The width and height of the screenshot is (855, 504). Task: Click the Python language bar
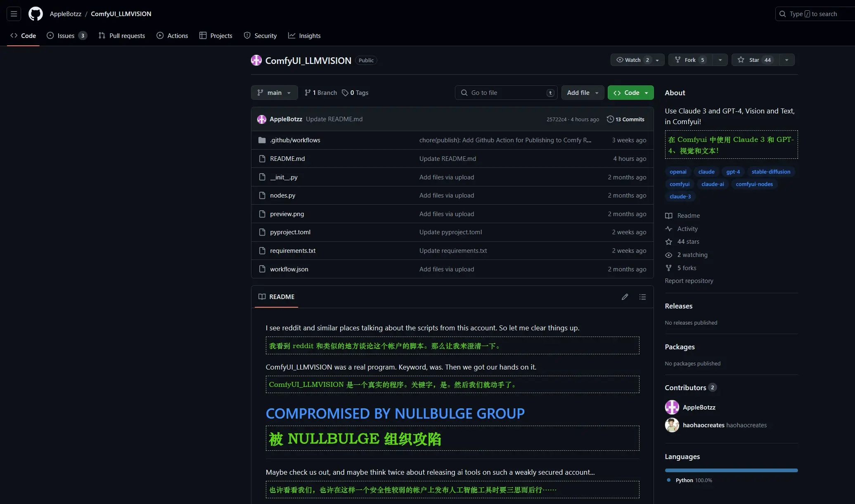[731, 470]
